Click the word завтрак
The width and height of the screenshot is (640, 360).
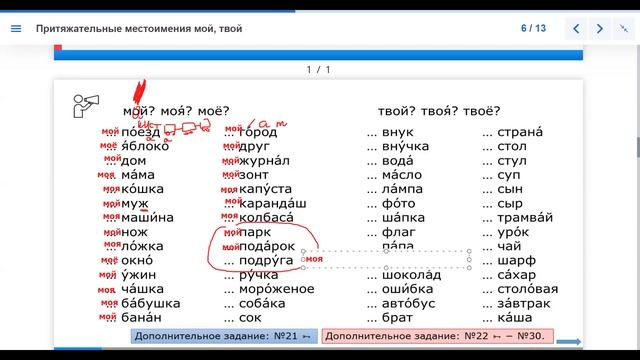(524, 303)
